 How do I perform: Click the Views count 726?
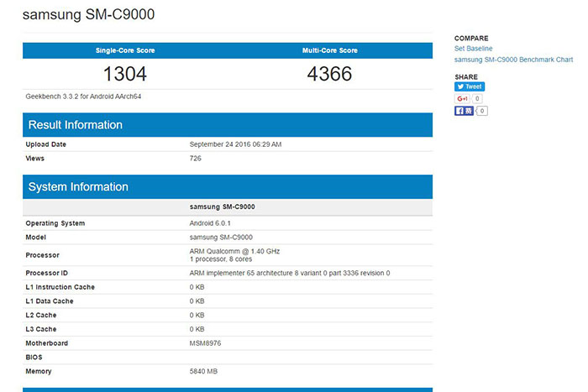[196, 158]
